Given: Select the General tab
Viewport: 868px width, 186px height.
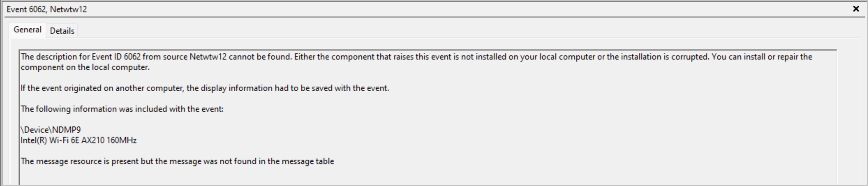Looking at the screenshot, I should click(x=27, y=30).
